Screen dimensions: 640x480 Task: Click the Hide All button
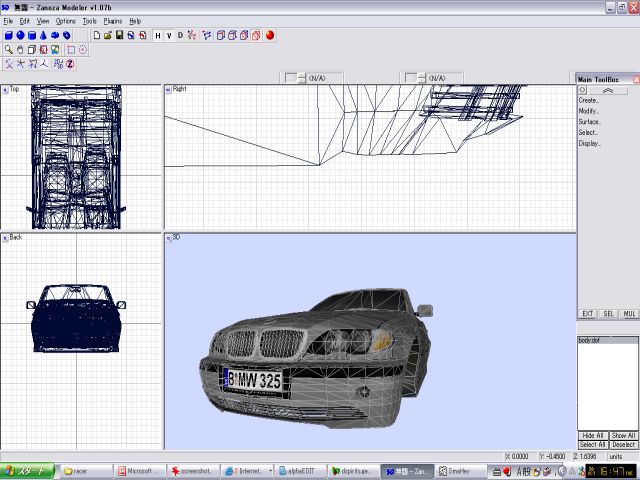pyautogui.click(x=593, y=436)
